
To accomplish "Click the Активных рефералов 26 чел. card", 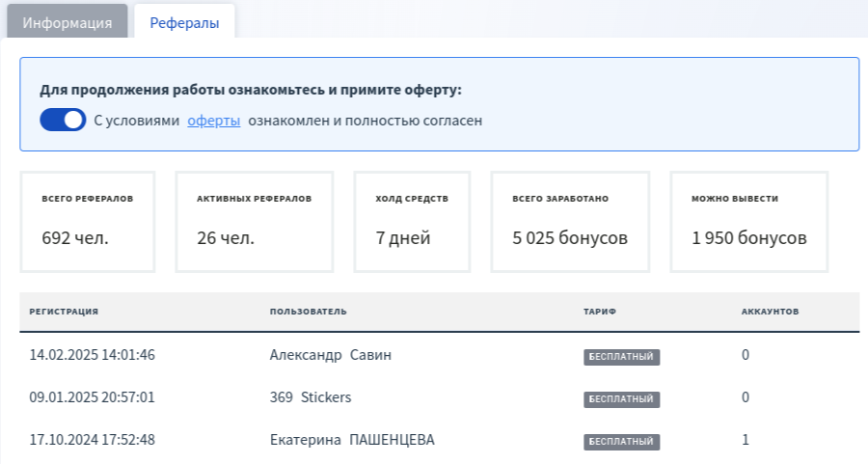I will 255,222.
